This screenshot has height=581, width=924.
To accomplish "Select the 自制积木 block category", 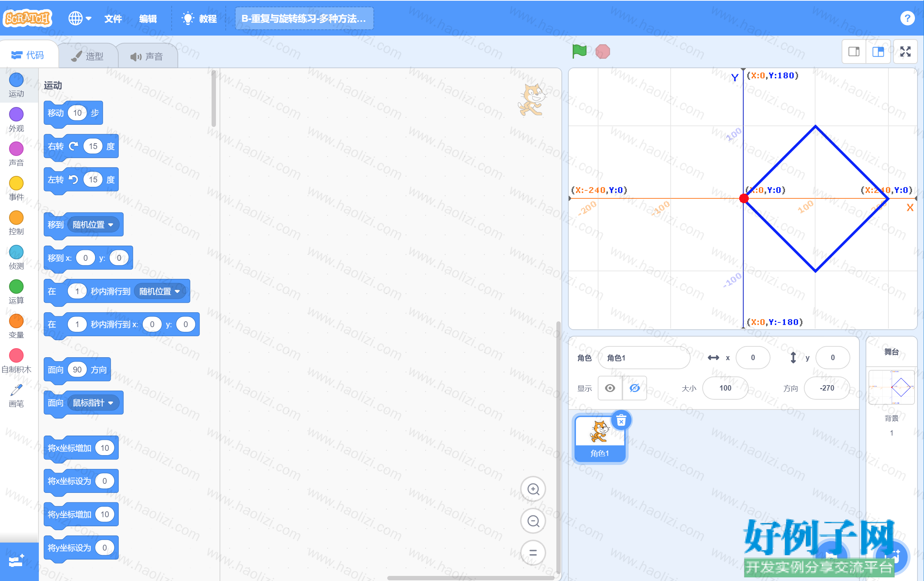I will click(x=16, y=361).
